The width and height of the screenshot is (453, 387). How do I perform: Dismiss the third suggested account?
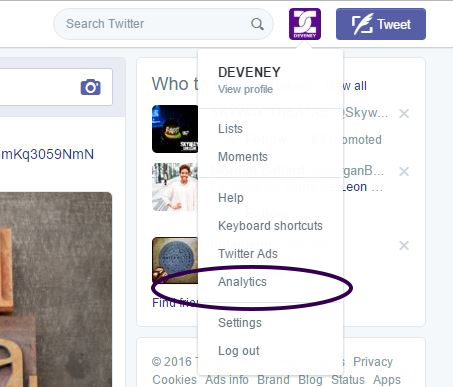coord(404,245)
